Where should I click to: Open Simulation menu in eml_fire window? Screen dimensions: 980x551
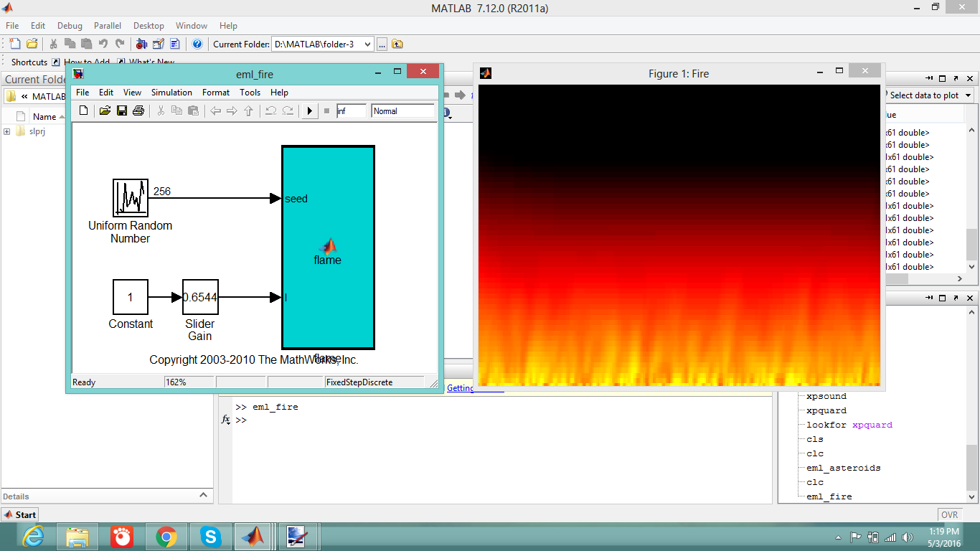[171, 93]
